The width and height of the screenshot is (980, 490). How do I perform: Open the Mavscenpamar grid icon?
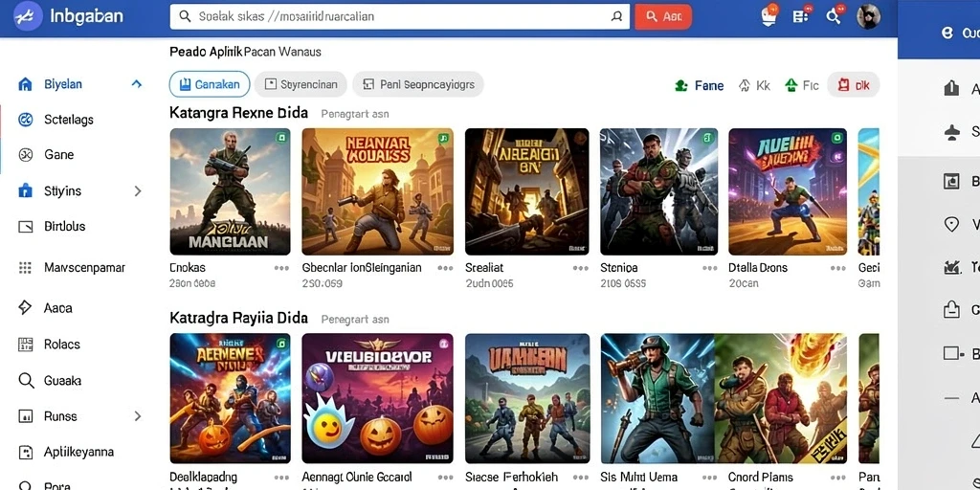click(x=25, y=268)
